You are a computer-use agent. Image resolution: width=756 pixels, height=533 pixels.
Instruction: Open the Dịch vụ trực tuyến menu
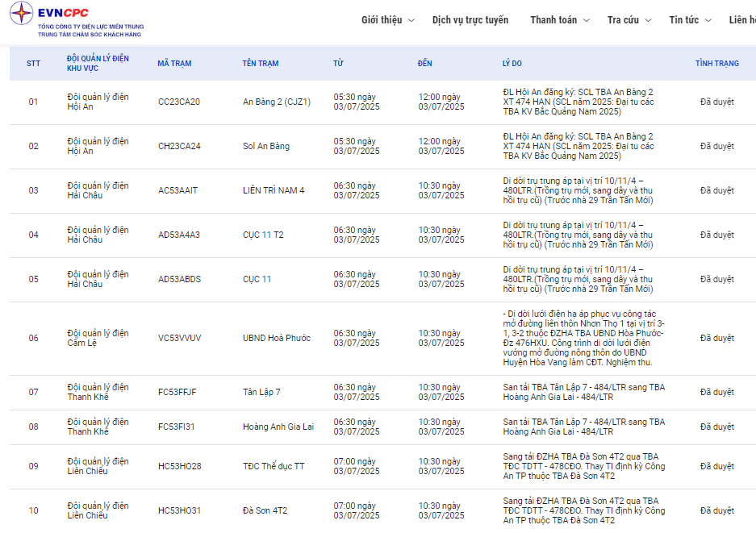coord(470,20)
